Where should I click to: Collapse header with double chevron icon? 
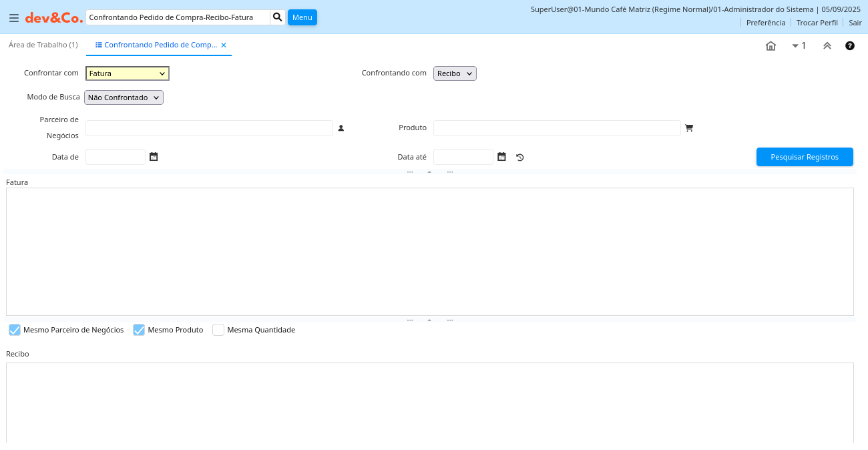coord(827,46)
